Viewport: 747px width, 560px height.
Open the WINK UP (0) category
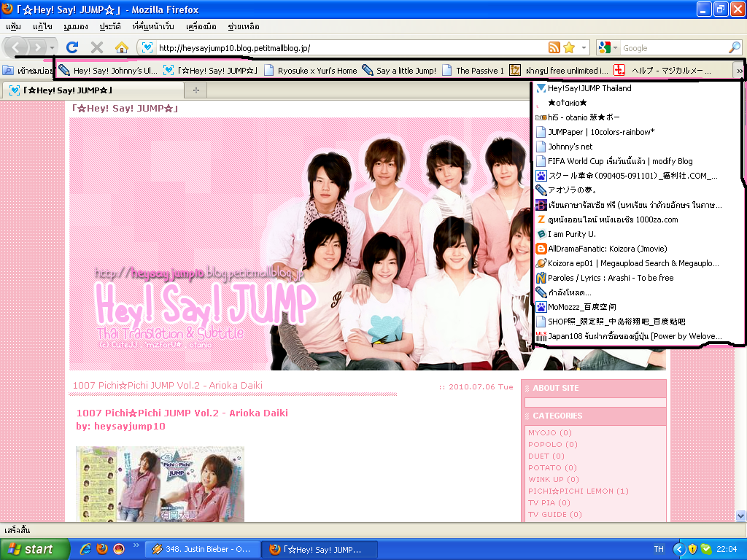click(x=554, y=479)
